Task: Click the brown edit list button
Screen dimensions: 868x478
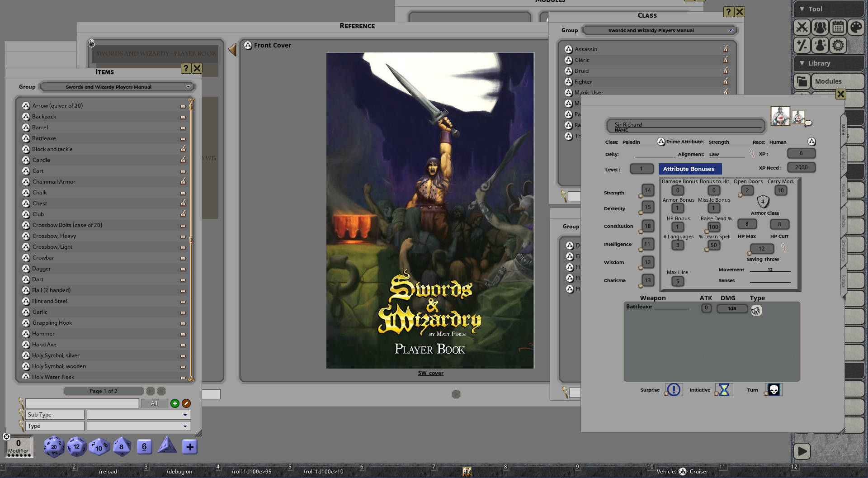Action: pos(186,403)
